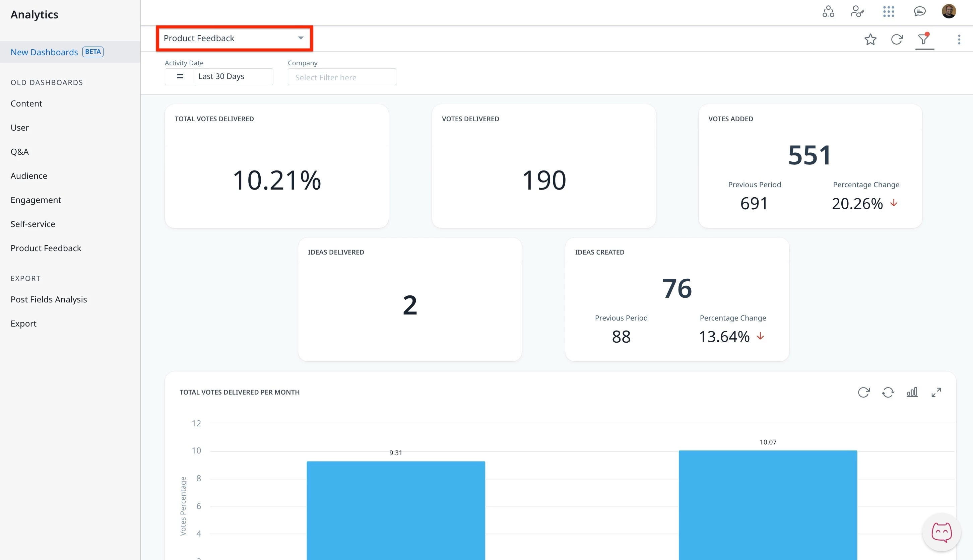This screenshot has width=973, height=560.
Task: Change chart type with bar chart icon
Action: click(x=912, y=392)
